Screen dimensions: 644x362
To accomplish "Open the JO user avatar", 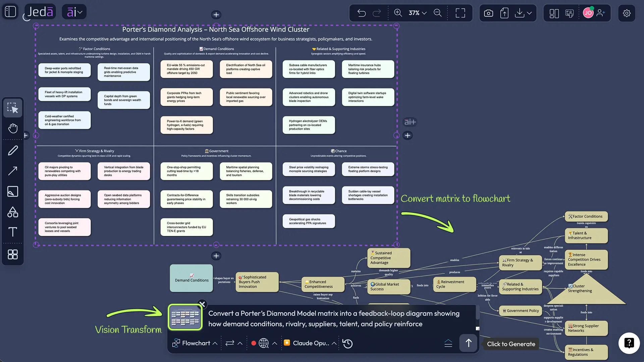I will [588, 13].
